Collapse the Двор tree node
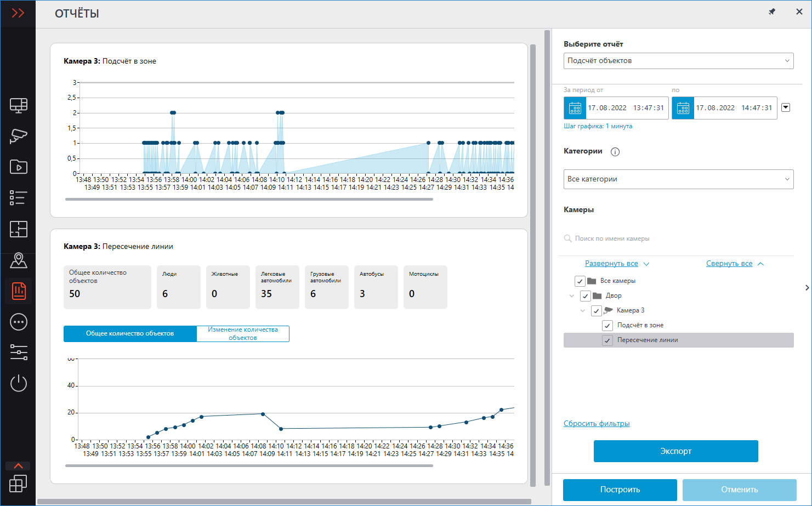 (571, 296)
